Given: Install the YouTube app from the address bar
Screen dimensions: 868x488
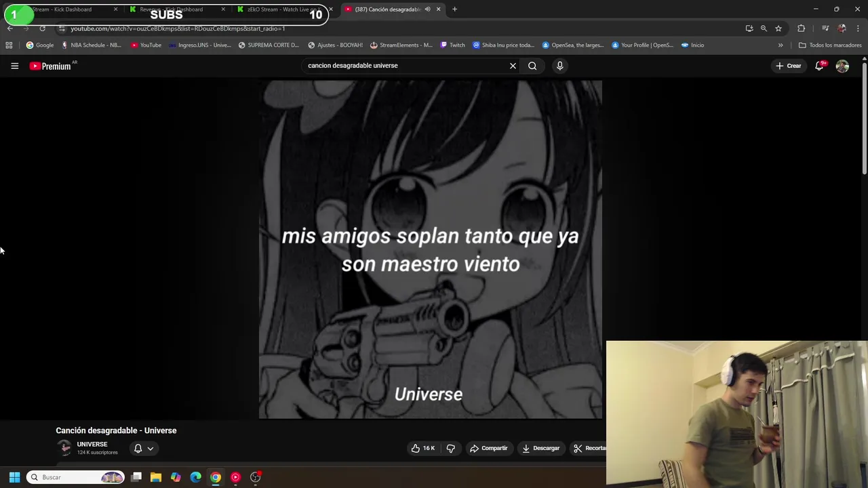Looking at the screenshot, I should (749, 28).
